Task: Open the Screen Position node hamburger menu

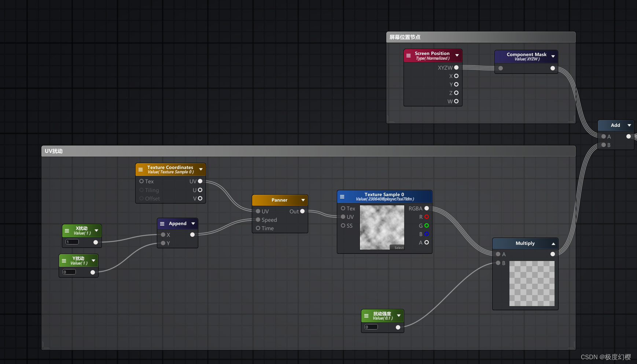Action: [408, 56]
